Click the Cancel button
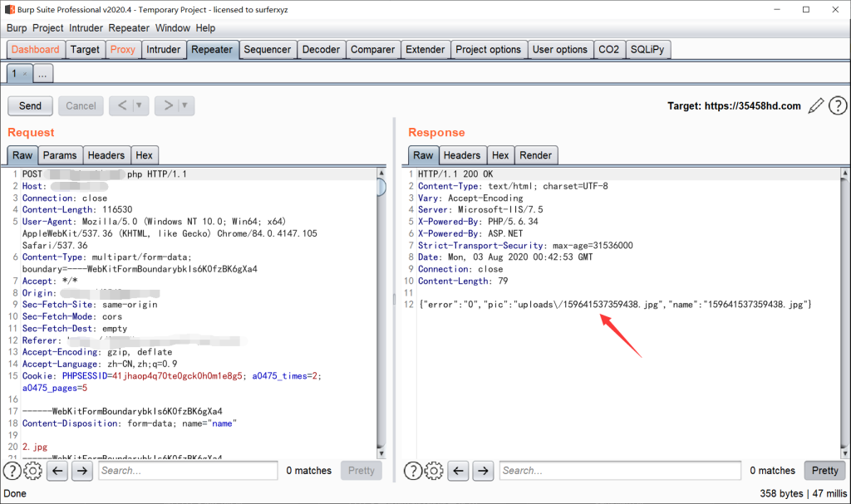 click(81, 105)
